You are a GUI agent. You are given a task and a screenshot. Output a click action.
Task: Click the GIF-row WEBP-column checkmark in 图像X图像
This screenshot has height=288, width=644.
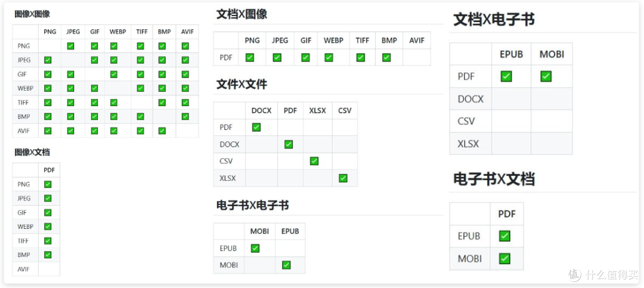[114, 75]
